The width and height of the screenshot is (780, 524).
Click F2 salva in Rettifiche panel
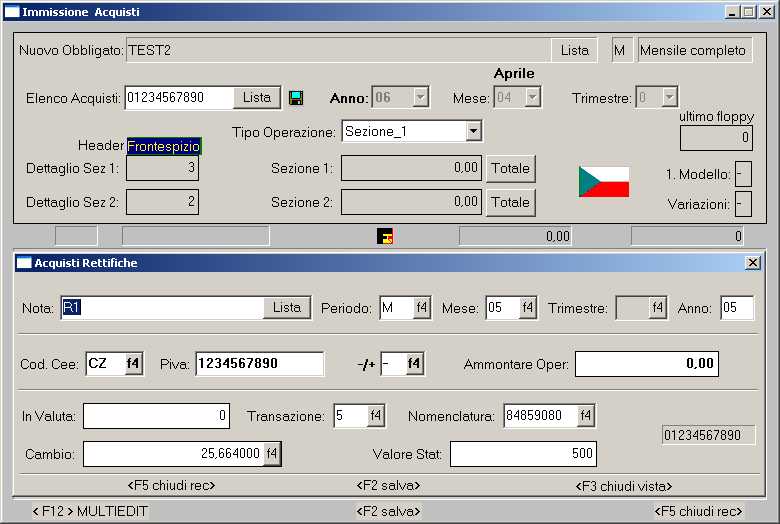click(x=389, y=485)
